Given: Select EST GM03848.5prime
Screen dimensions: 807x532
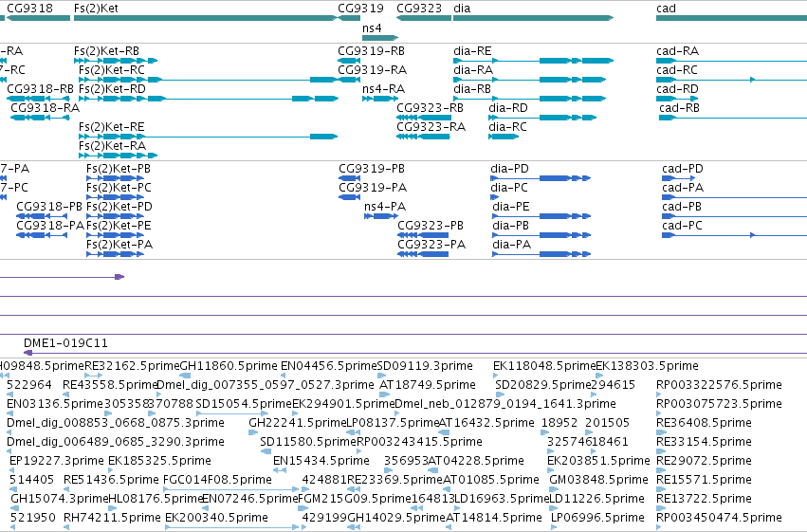Looking at the screenshot, I should [x=598, y=480].
